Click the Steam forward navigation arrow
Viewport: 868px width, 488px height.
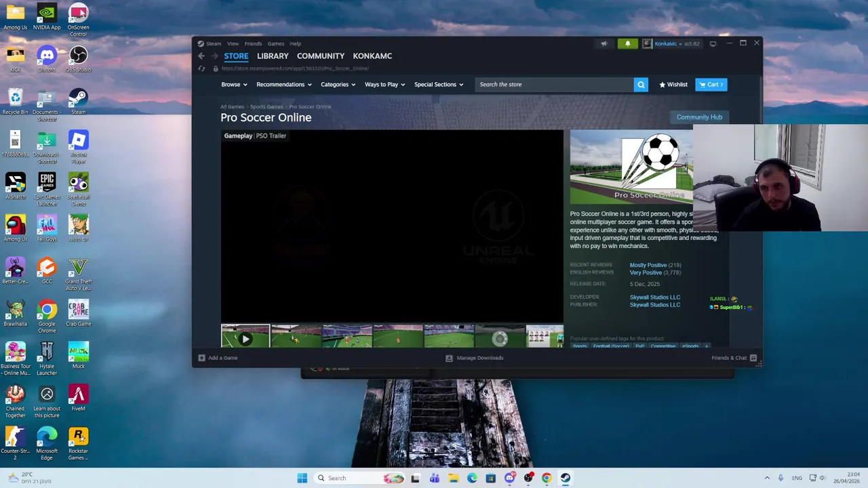(215, 56)
